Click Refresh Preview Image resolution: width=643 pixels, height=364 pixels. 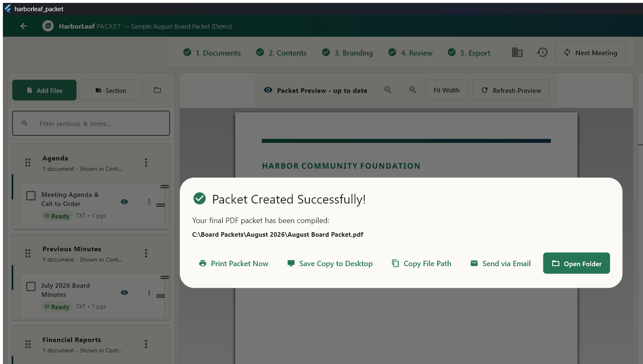click(x=511, y=90)
